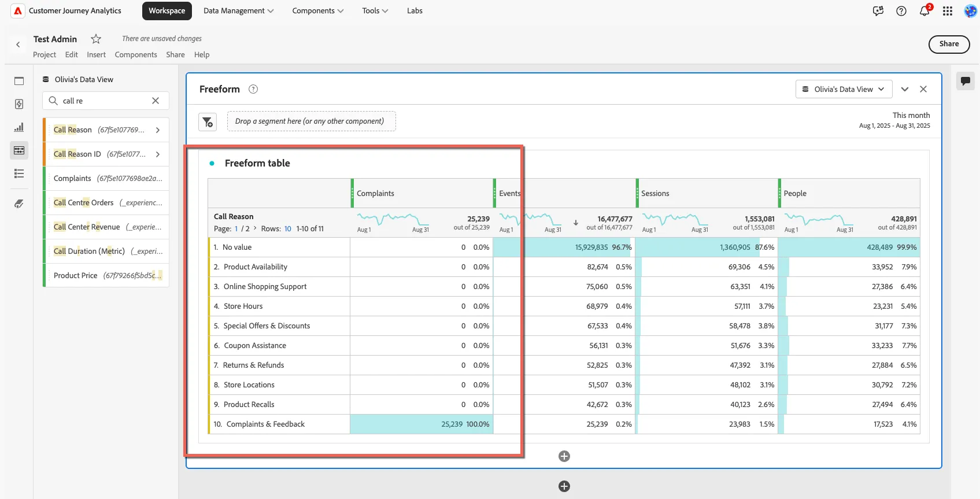Switch to the Workspace tab

pos(167,11)
